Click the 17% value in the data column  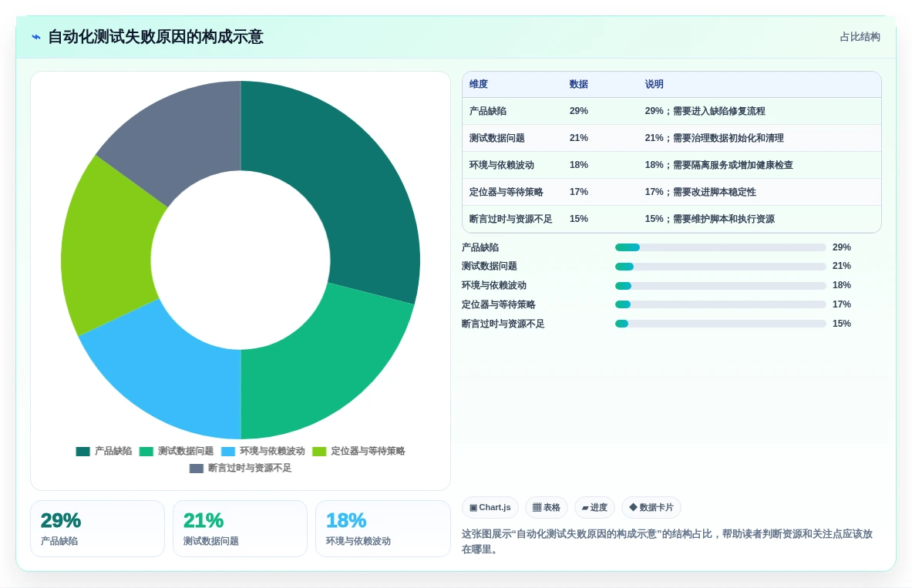pyautogui.click(x=579, y=192)
